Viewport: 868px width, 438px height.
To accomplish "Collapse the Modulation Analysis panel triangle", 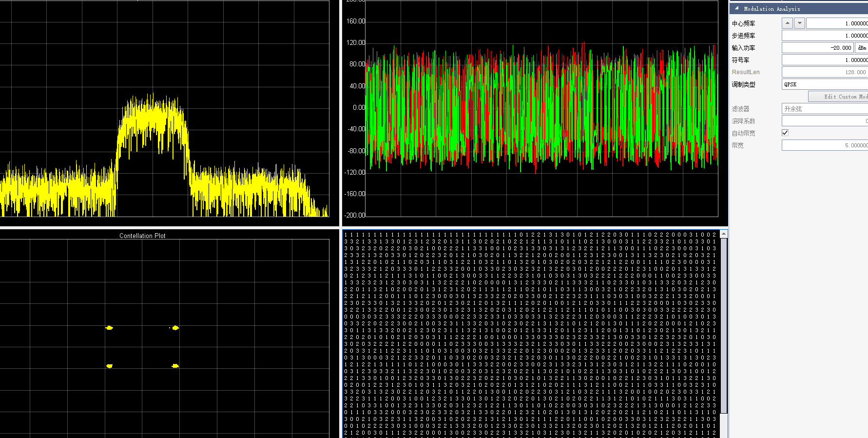I will tap(736, 8).
